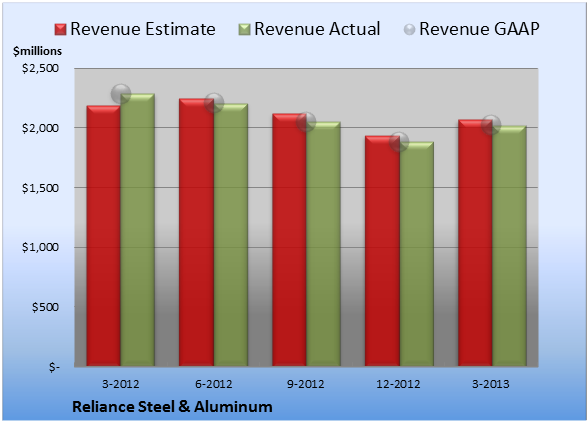Click the '12-2012' x-axis label
The height and width of the screenshot is (422, 588).
point(399,384)
